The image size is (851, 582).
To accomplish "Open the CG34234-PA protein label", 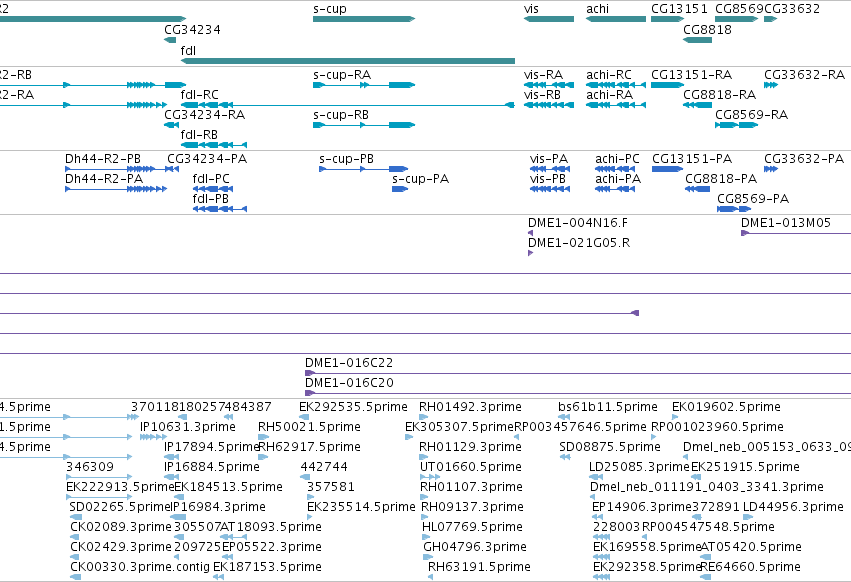I will click(207, 159).
